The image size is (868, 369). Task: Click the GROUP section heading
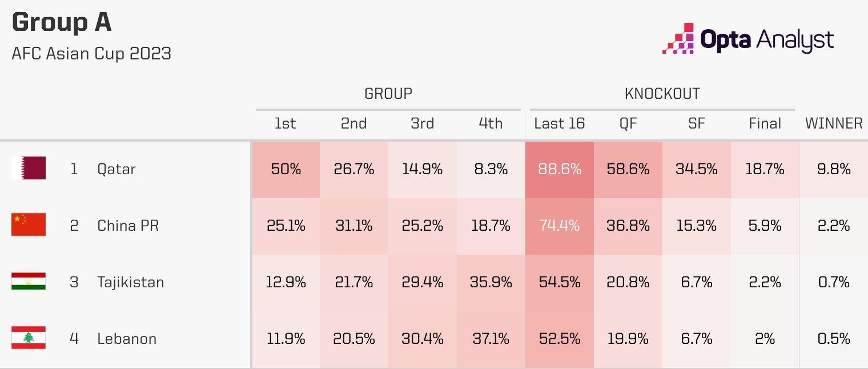point(388,94)
